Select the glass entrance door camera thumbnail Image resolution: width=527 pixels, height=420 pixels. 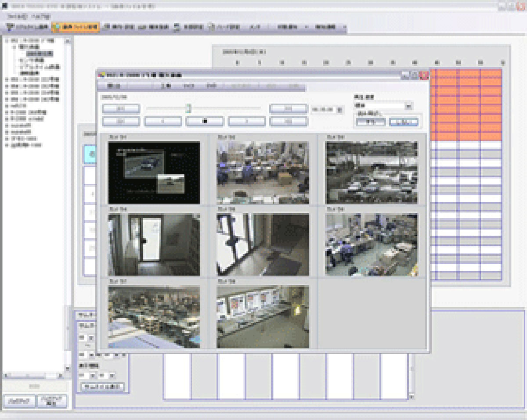(154, 244)
